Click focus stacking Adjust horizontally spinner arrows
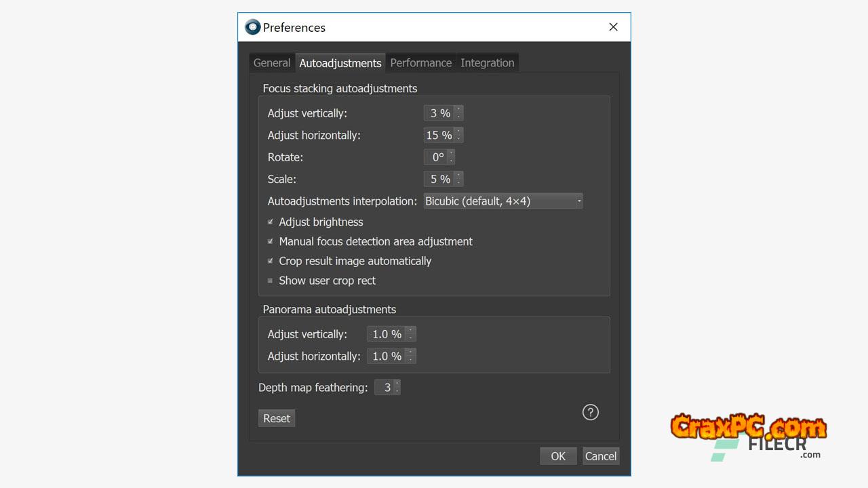The height and width of the screenshot is (488, 868). 459,135
